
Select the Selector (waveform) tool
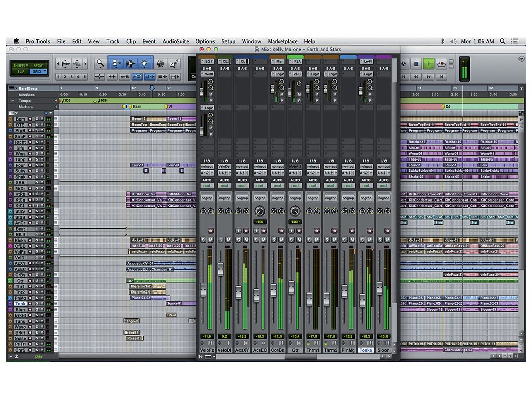[130, 63]
